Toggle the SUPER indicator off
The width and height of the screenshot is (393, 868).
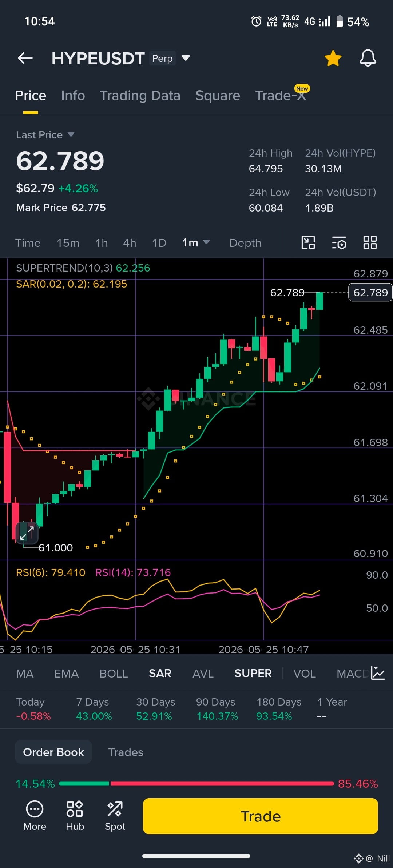click(x=253, y=674)
